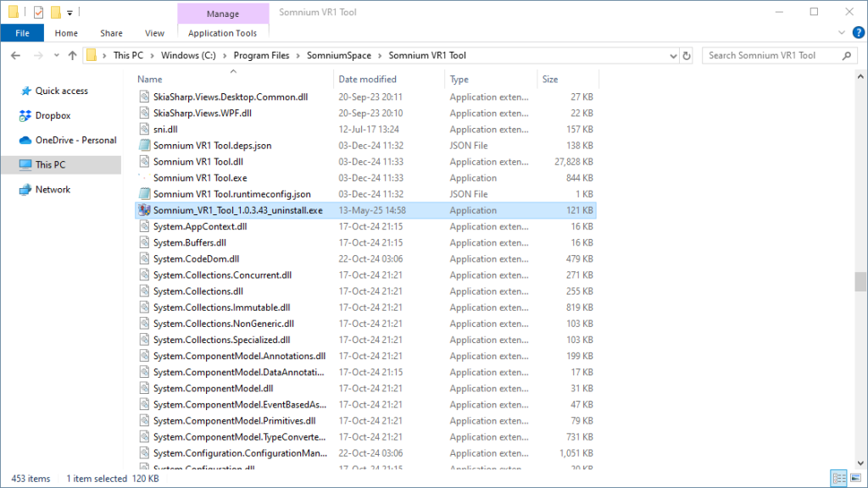868x488 pixels.
Task: Click the vertical scrollbar thumb
Action: [860, 281]
